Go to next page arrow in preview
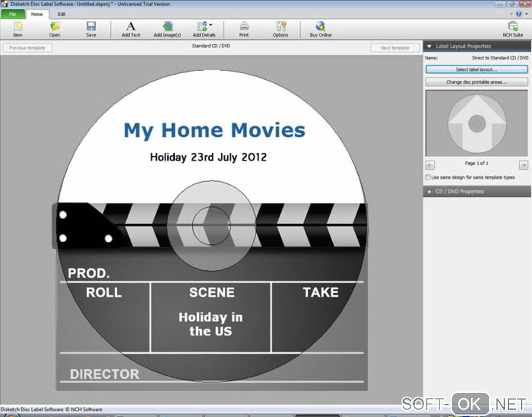The width and height of the screenshot is (532, 417). [x=524, y=165]
